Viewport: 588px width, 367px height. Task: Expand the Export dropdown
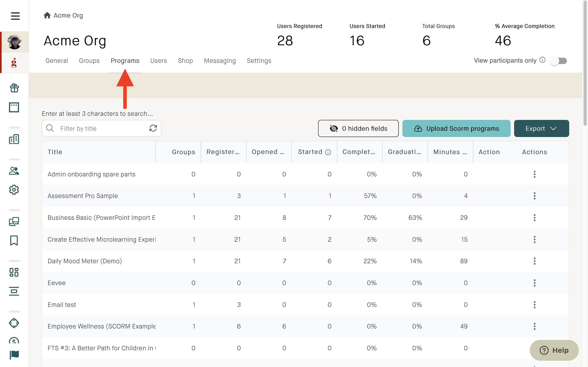coord(541,128)
